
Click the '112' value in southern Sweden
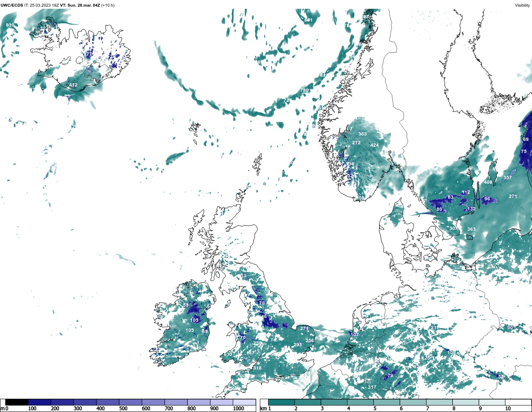coord(466,192)
